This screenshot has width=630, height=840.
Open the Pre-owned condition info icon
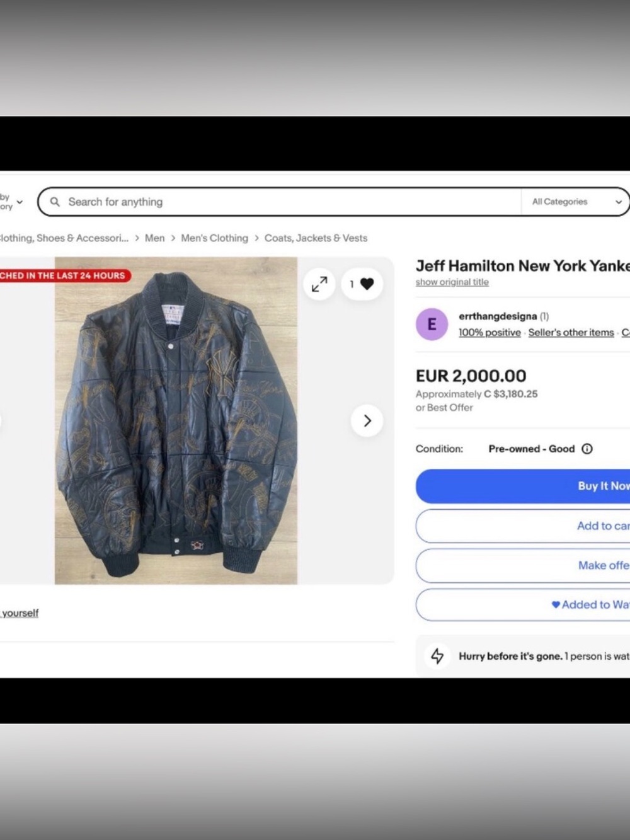point(587,449)
